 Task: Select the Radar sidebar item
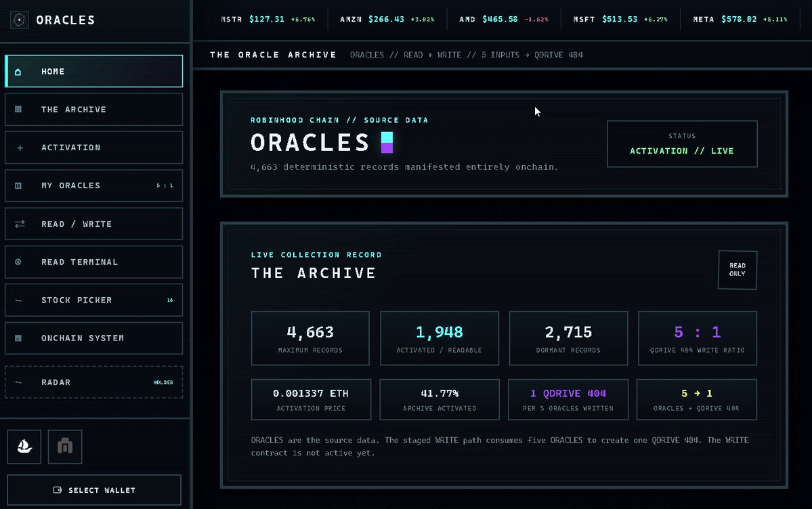[x=93, y=382]
